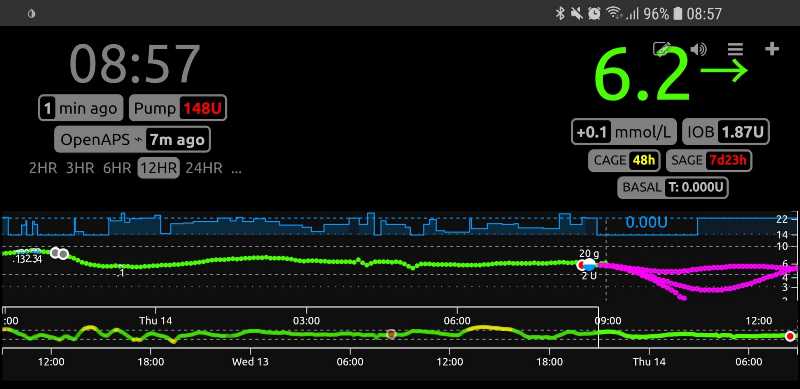Open the CAGE 48h pill
The height and width of the screenshot is (389, 800).
(x=624, y=160)
